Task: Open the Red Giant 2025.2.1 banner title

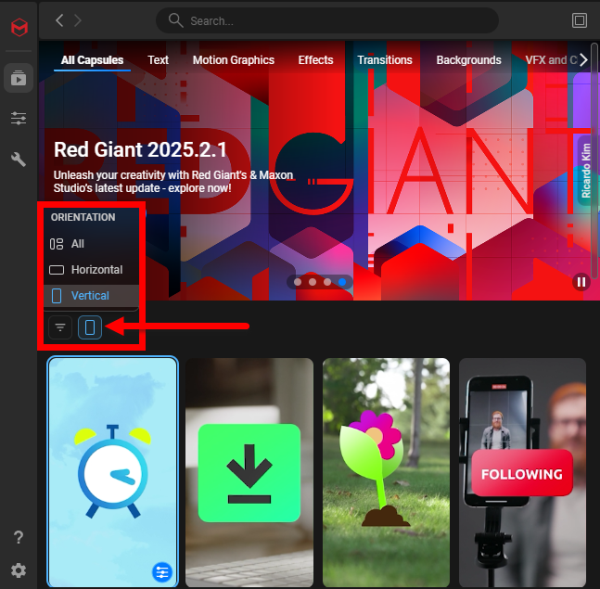Action: point(140,150)
